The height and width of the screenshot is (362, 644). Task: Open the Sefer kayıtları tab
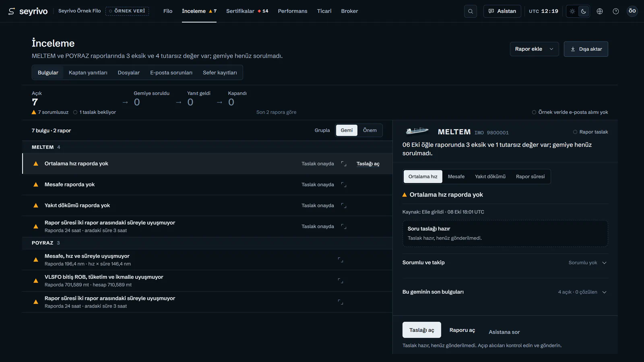[220, 73]
